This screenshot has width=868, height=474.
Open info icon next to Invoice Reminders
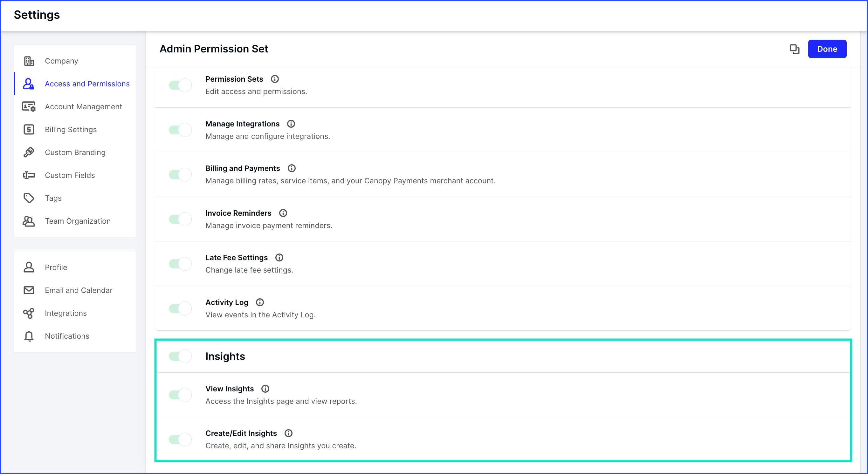click(283, 213)
